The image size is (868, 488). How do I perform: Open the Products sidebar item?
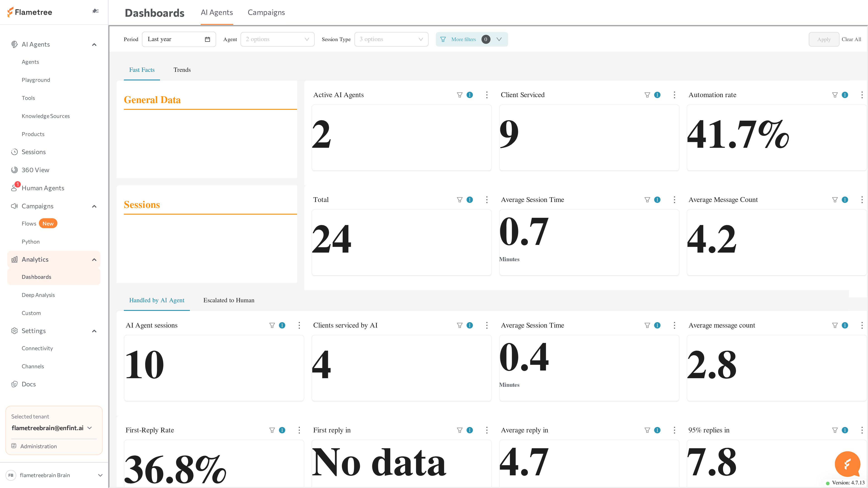point(33,134)
